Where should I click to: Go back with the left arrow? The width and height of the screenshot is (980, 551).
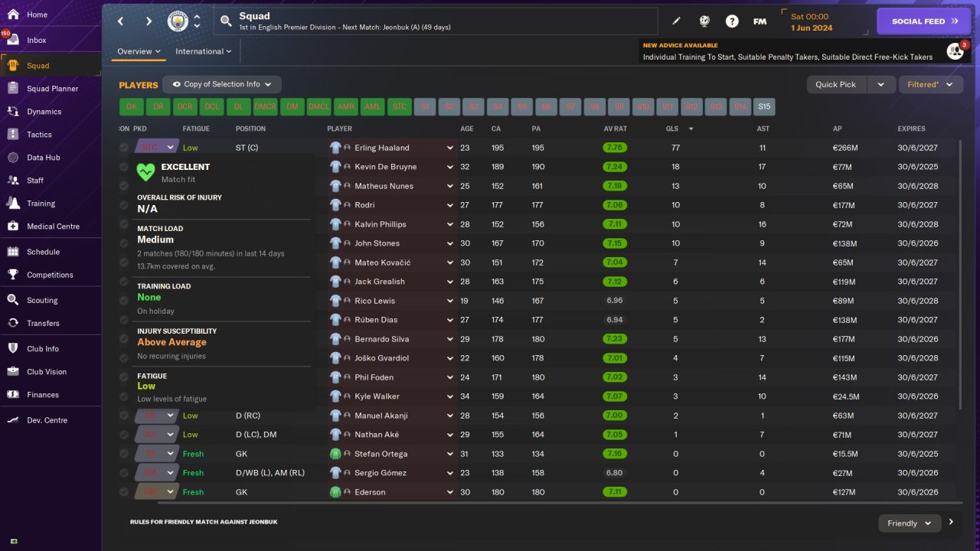coord(121,21)
